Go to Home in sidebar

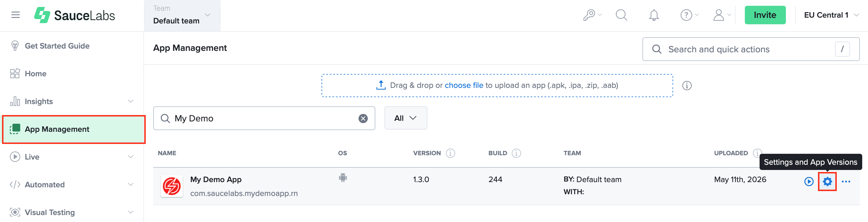click(x=35, y=74)
